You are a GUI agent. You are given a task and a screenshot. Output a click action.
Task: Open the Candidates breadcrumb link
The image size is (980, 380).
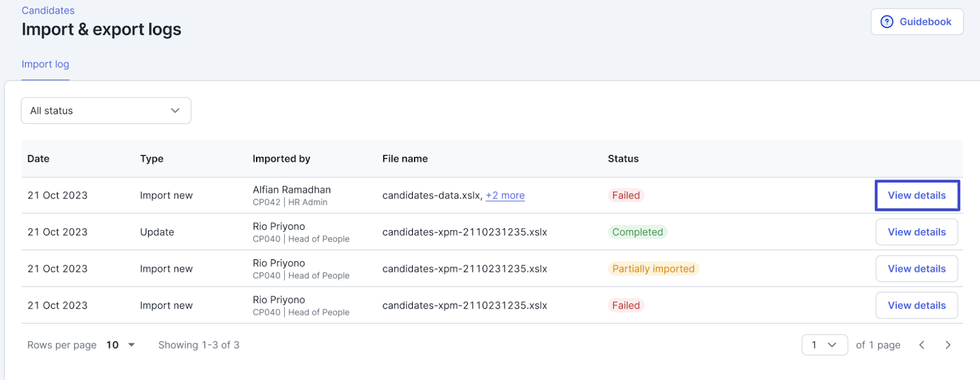[48, 10]
